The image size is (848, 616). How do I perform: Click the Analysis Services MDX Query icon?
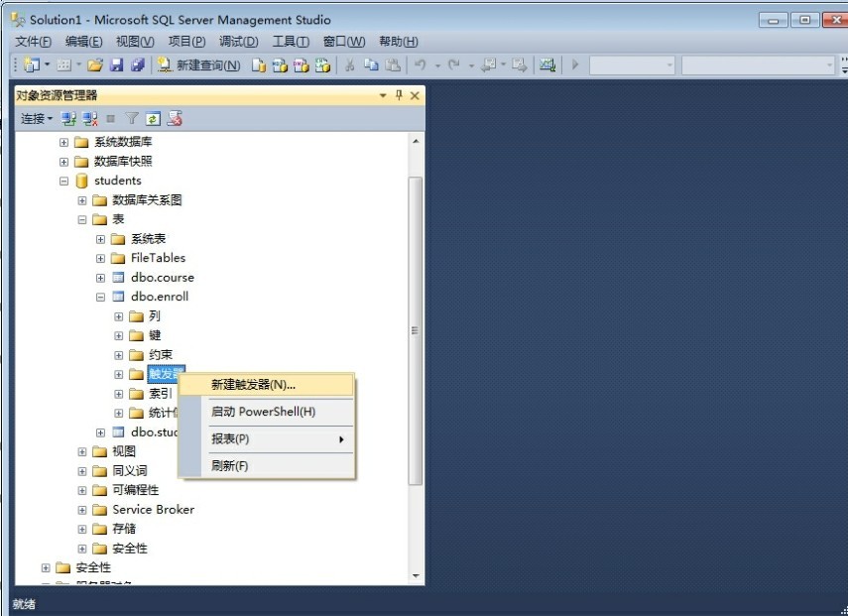[x=280, y=65]
